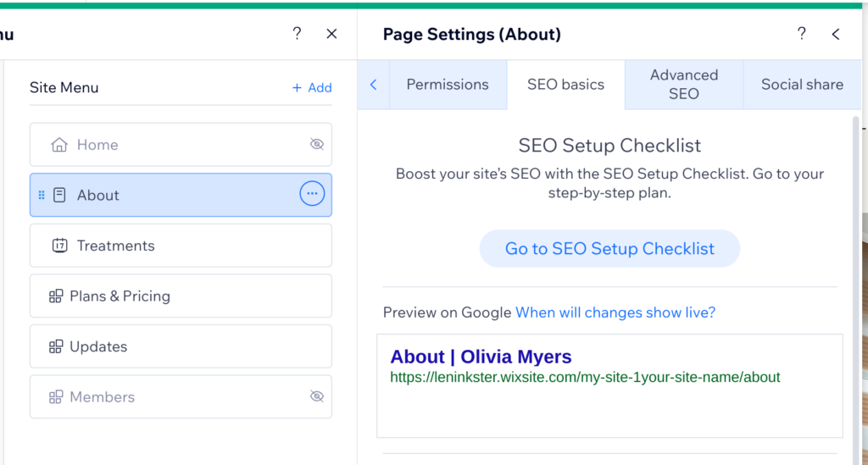Switch to the Permissions tab
The image size is (868, 465).
[448, 85]
